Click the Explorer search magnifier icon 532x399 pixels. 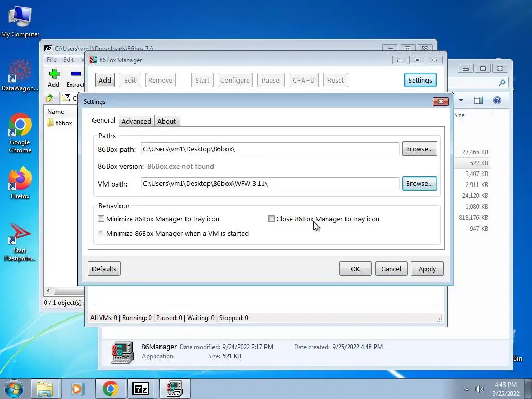pos(502,83)
